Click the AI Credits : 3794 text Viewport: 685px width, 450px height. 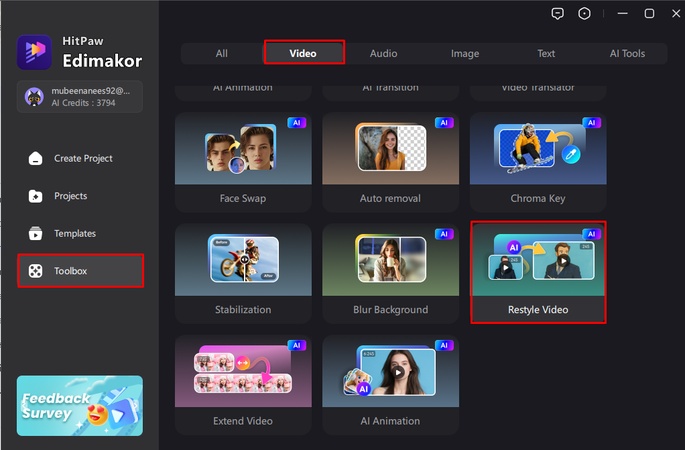[x=83, y=103]
